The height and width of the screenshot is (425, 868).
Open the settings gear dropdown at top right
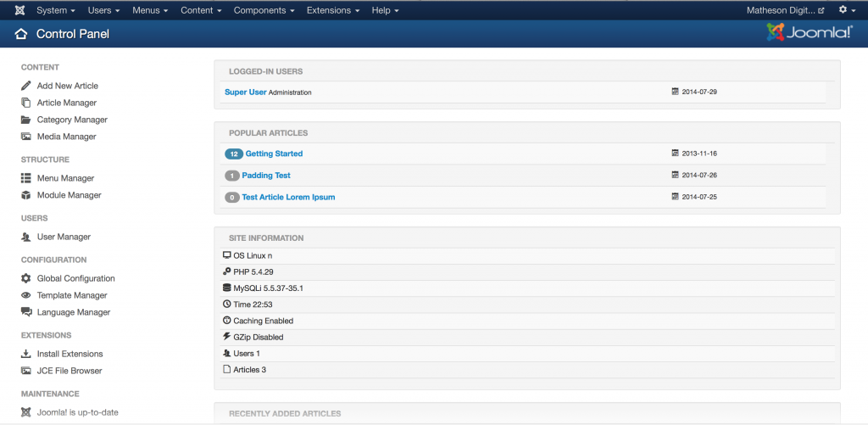tap(846, 10)
